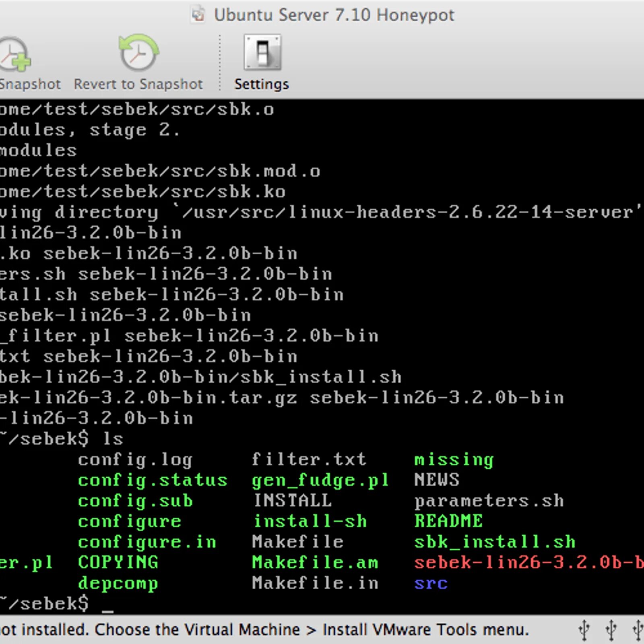
Task: Select the green "missing" file name
Action: pyautogui.click(x=454, y=460)
